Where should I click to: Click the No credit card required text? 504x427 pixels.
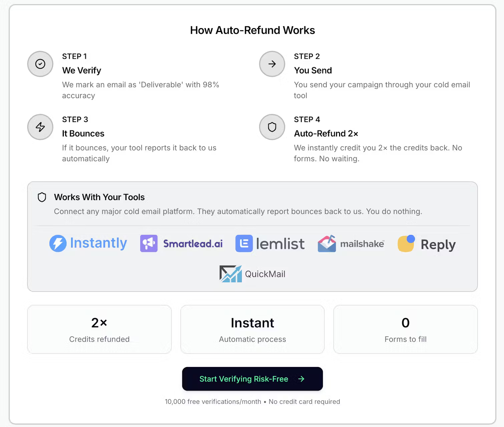click(304, 402)
